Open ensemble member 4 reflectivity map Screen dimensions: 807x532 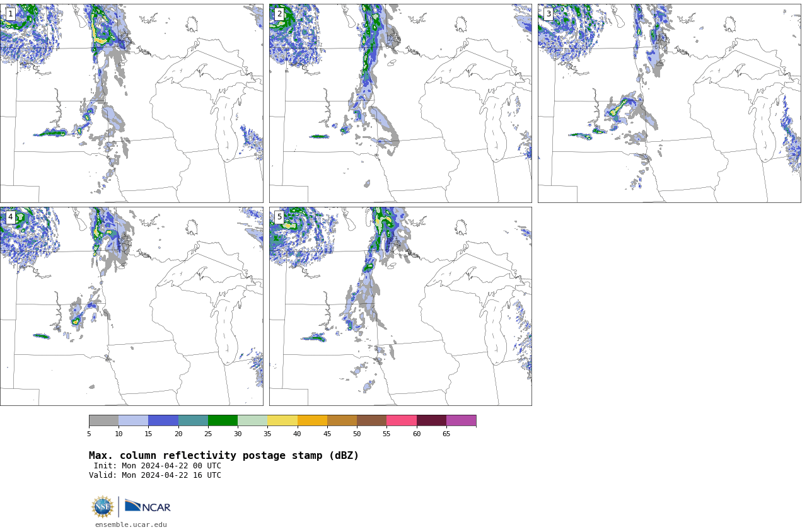(131, 306)
